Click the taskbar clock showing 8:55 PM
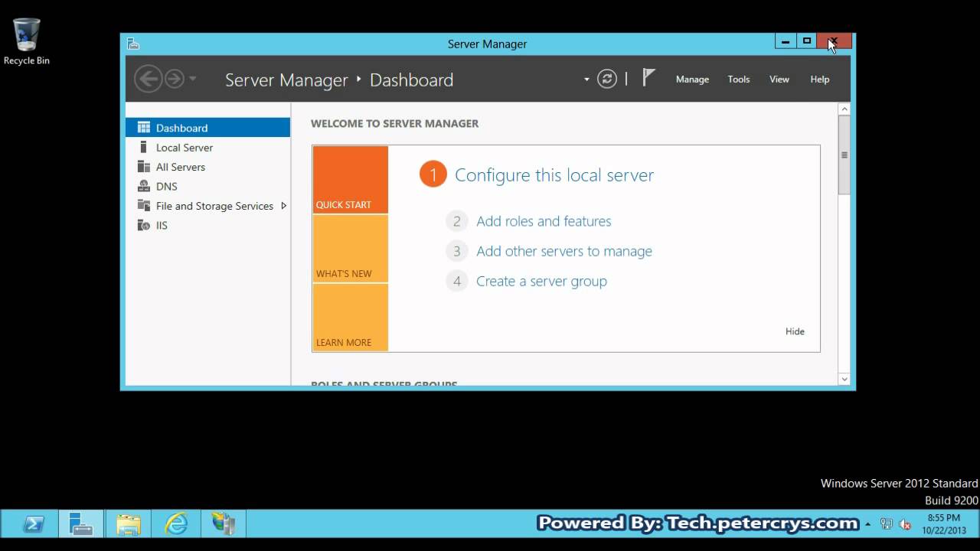Image resolution: width=980 pixels, height=551 pixels. pyautogui.click(x=944, y=524)
